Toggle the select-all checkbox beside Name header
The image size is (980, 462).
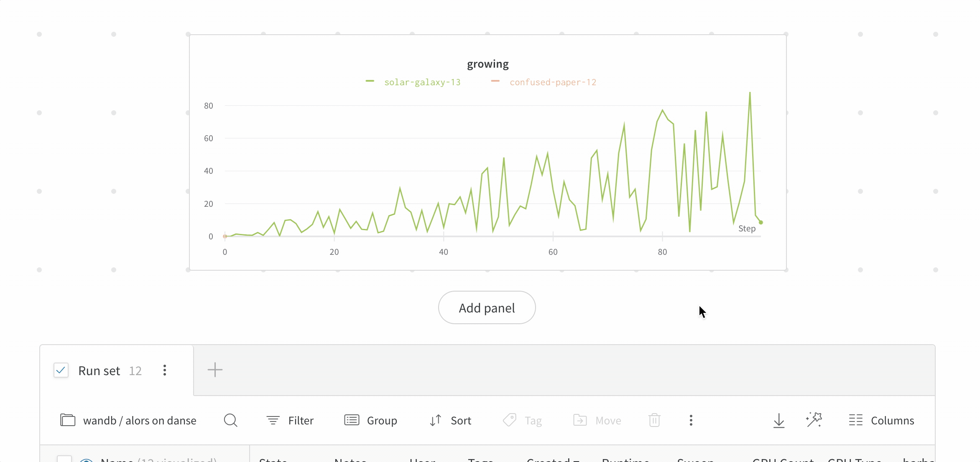(x=64, y=459)
